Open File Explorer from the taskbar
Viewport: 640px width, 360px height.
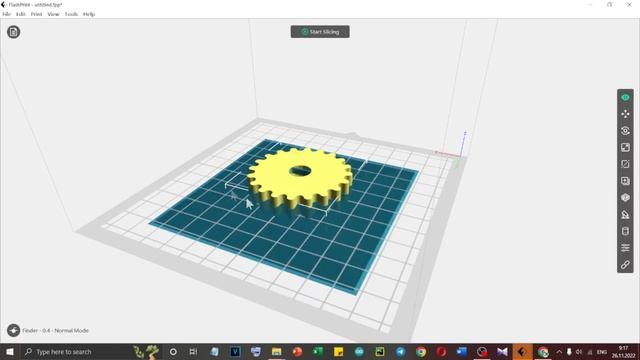point(276,352)
